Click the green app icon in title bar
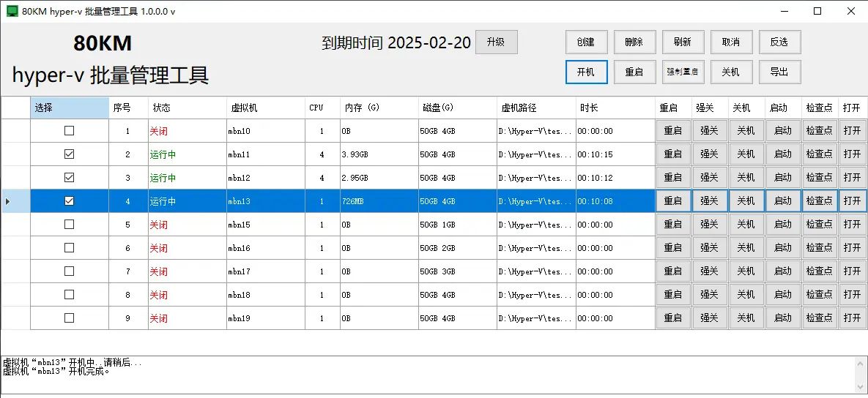The height and width of the screenshot is (398, 868). [x=12, y=11]
